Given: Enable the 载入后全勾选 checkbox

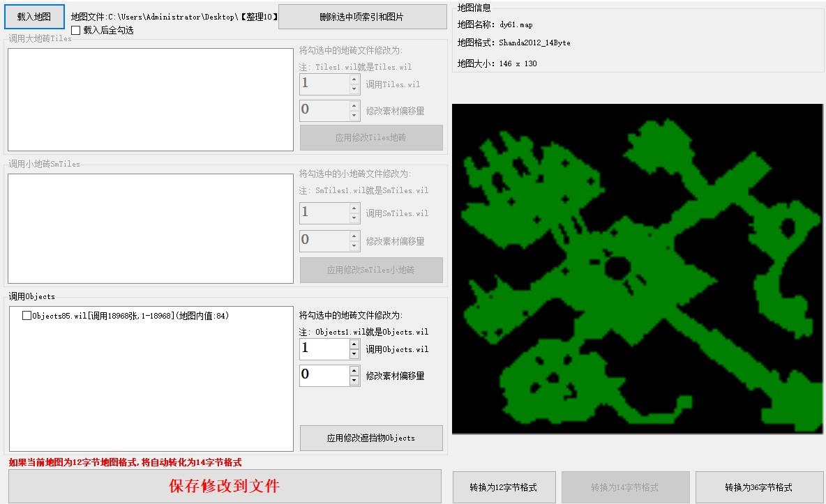Looking at the screenshot, I should point(76,30).
